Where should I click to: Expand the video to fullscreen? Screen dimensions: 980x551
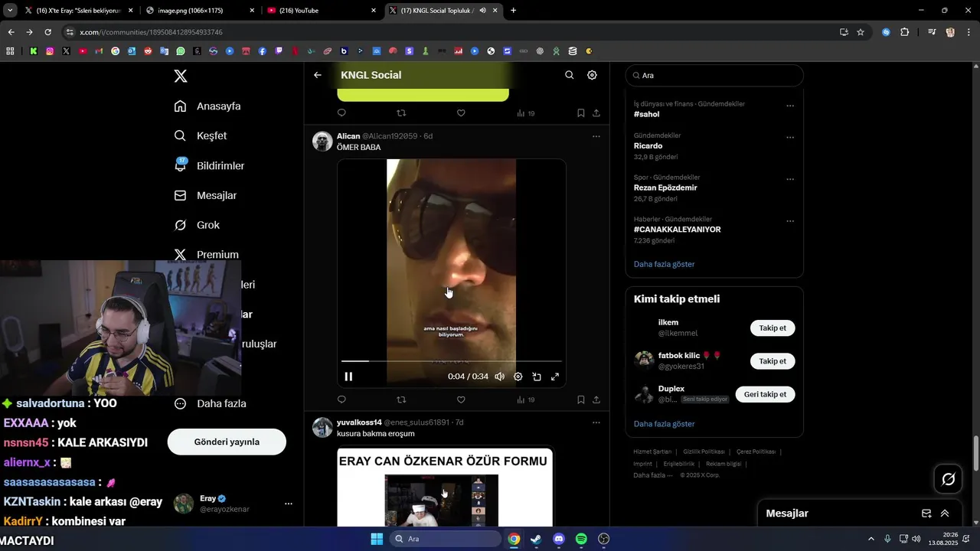click(555, 377)
